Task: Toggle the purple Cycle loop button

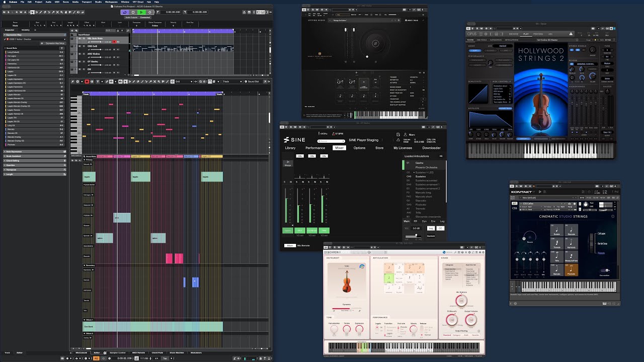Action: 124,12
